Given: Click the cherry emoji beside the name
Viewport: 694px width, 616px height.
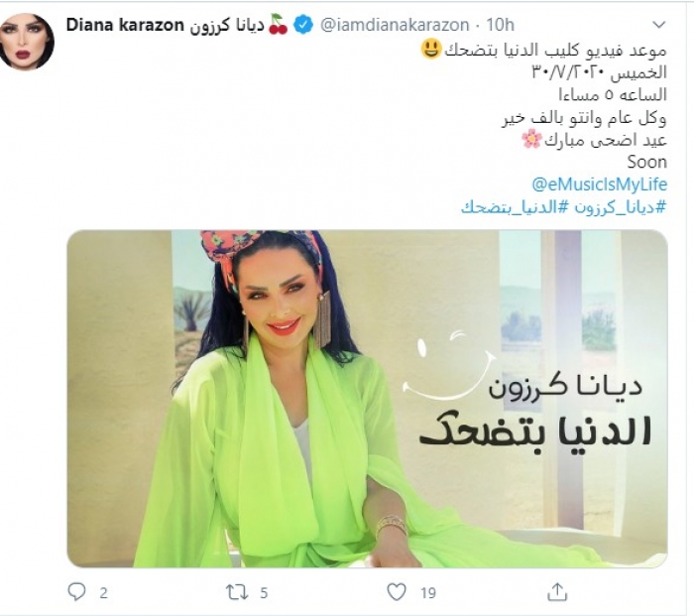Looking at the screenshot, I should [279, 25].
